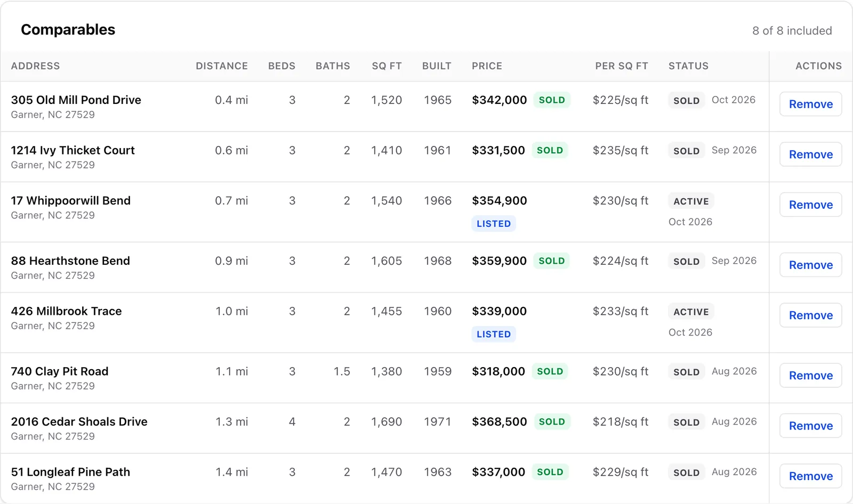Click the 1.5 baths value
Image resolution: width=853 pixels, height=504 pixels.
click(342, 371)
